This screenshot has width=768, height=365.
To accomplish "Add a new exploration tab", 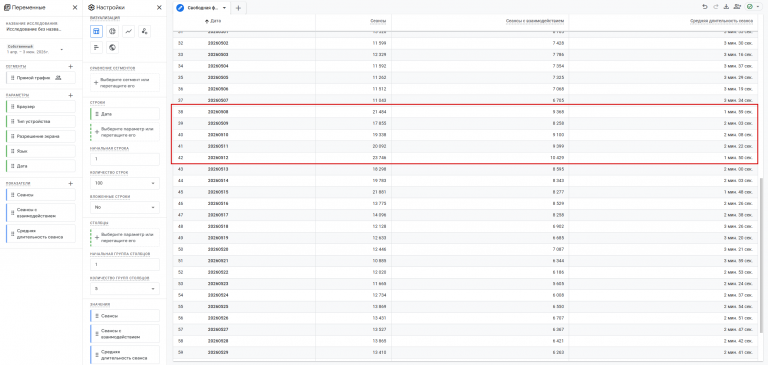I will pyautogui.click(x=238, y=8).
